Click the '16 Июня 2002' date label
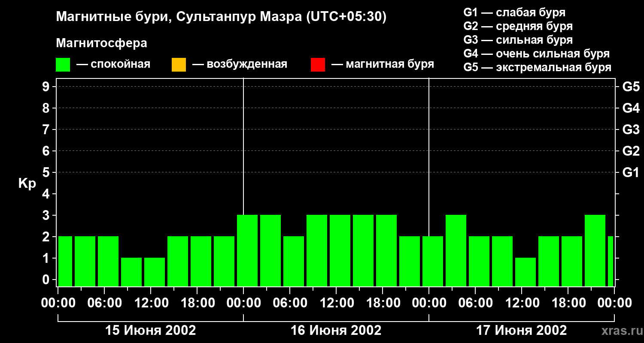 tap(336, 331)
